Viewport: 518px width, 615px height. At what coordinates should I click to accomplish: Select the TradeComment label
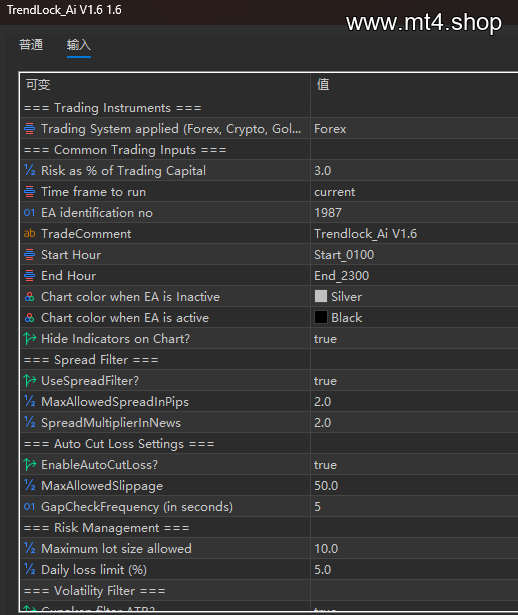pyautogui.click(x=86, y=234)
